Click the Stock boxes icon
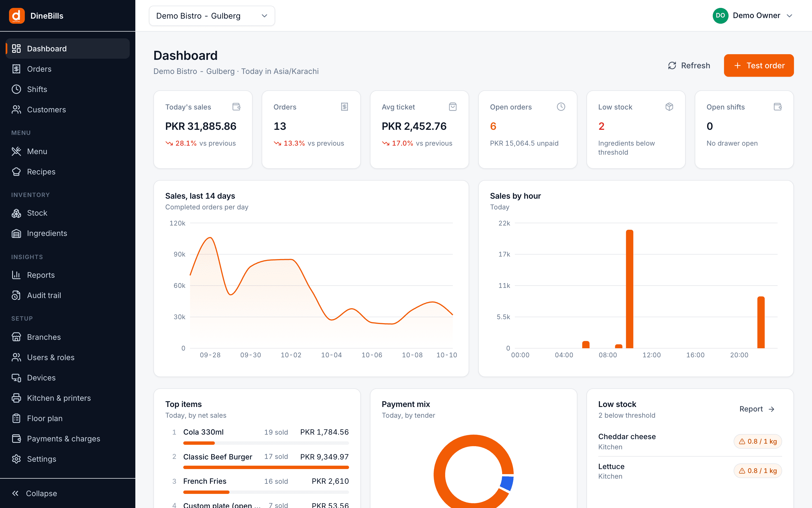Viewport: 812px width, 508px height. [16, 213]
